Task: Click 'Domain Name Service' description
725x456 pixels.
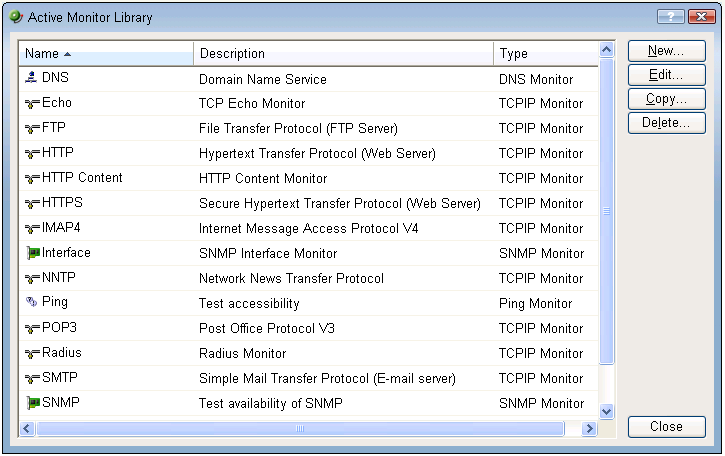Action: [x=263, y=80]
